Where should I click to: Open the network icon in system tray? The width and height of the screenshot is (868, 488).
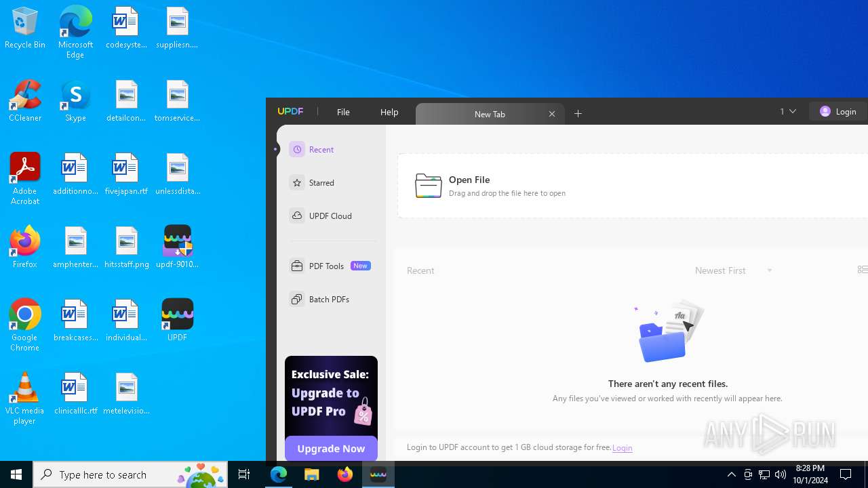point(764,474)
